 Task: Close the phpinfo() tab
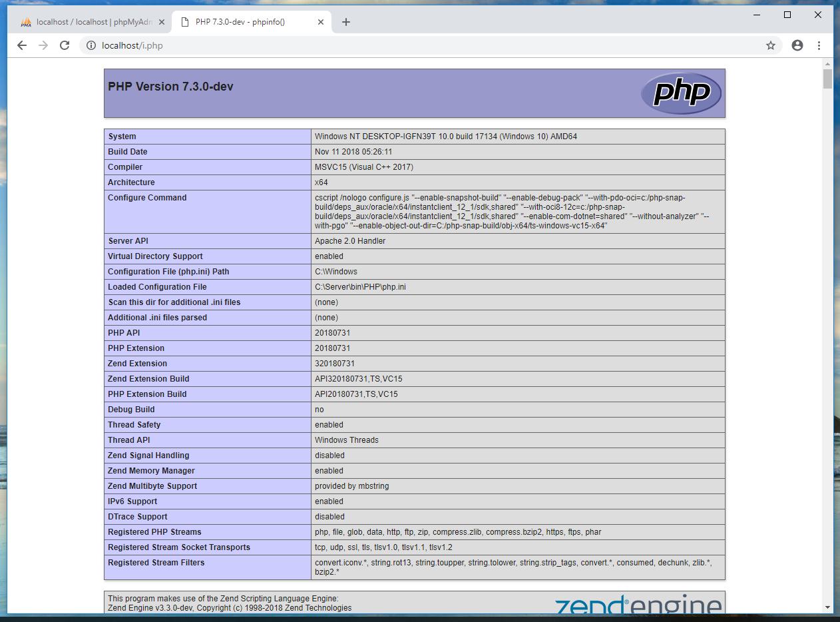(x=321, y=22)
